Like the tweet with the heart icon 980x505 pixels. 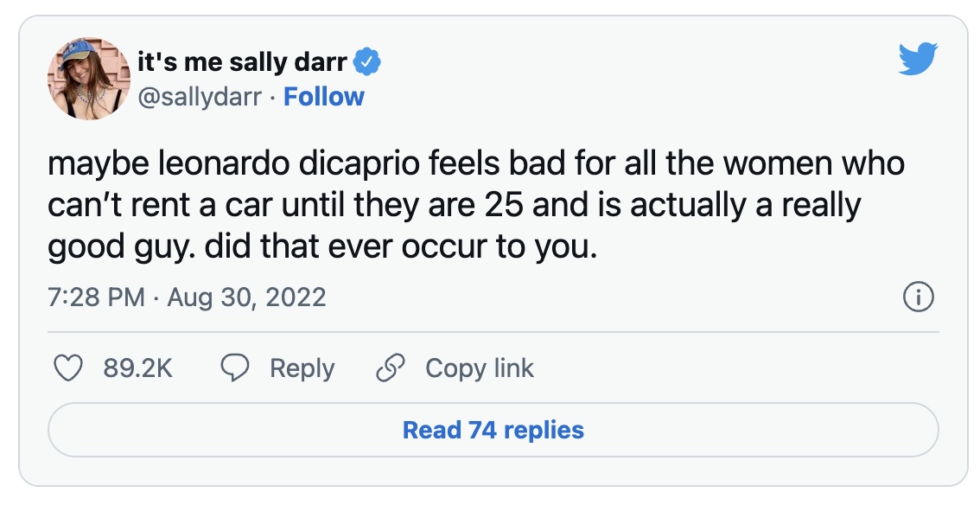(68, 368)
